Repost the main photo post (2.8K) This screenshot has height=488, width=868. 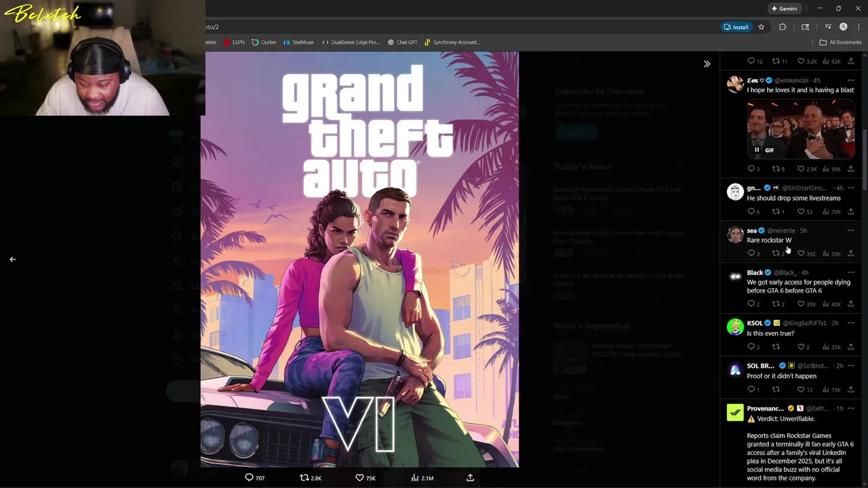(311, 478)
